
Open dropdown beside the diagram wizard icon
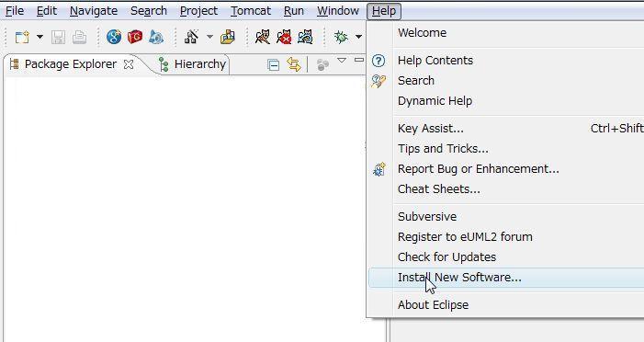click(x=209, y=37)
